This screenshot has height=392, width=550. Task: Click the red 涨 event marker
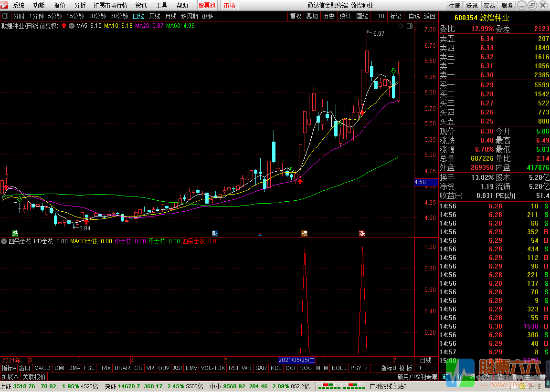pos(362,233)
